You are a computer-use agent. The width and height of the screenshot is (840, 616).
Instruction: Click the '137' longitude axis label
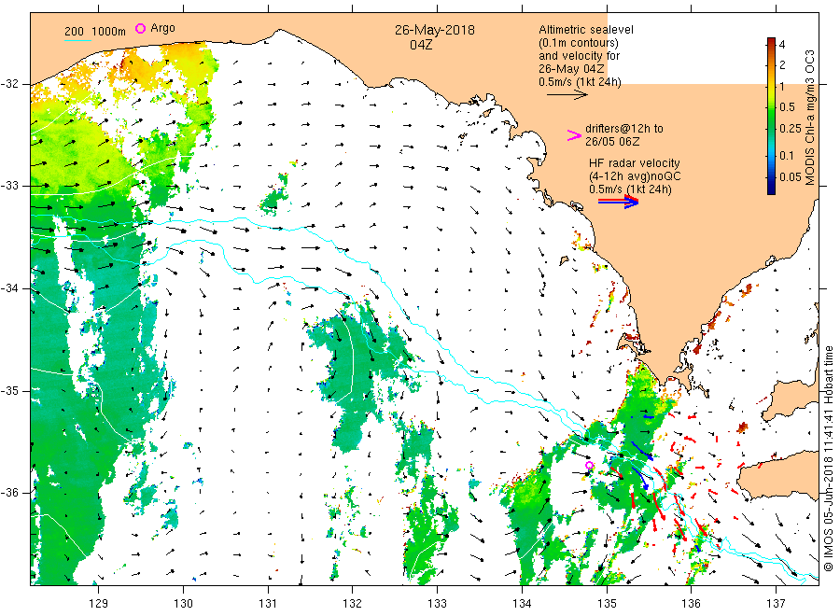(x=776, y=604)
